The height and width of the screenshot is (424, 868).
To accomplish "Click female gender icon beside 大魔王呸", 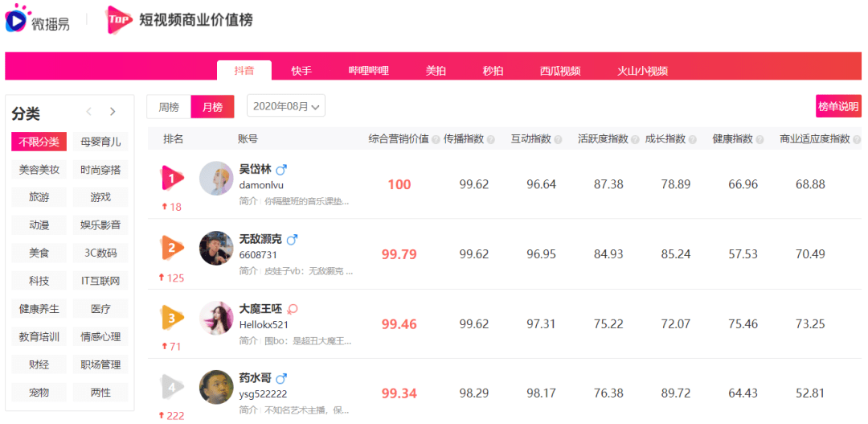I will [x=293, y=309].
